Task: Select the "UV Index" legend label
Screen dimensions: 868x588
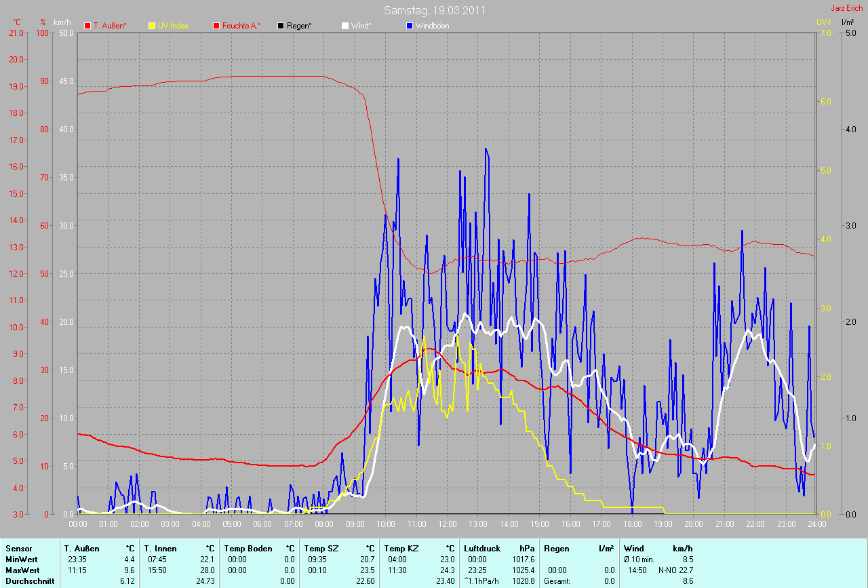Action: [x=173, y=26]
